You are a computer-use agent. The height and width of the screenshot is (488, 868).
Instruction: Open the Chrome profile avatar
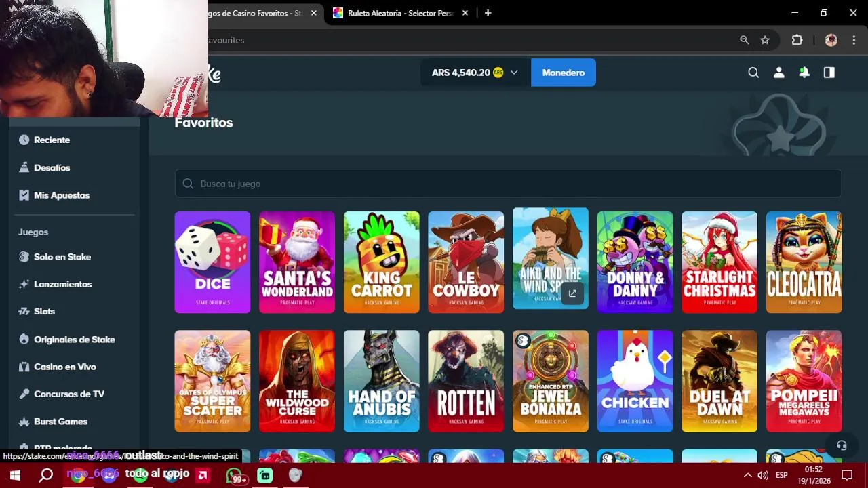pos(831,40)
